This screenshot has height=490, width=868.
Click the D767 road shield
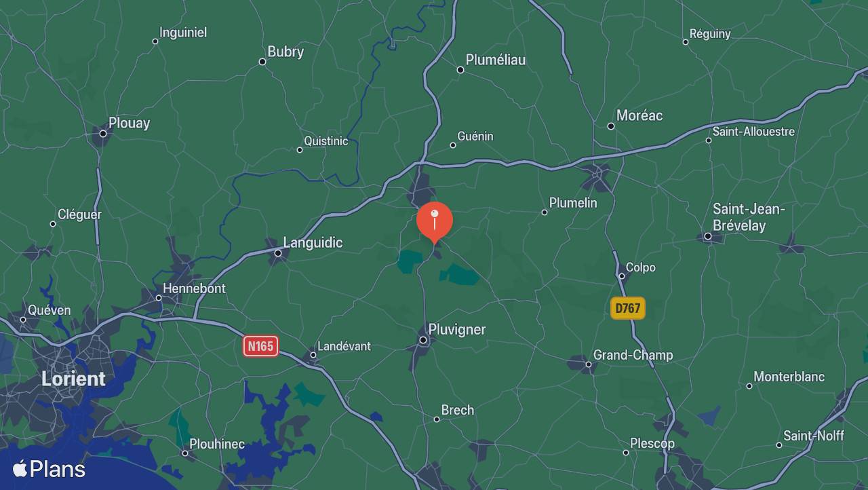628,309
